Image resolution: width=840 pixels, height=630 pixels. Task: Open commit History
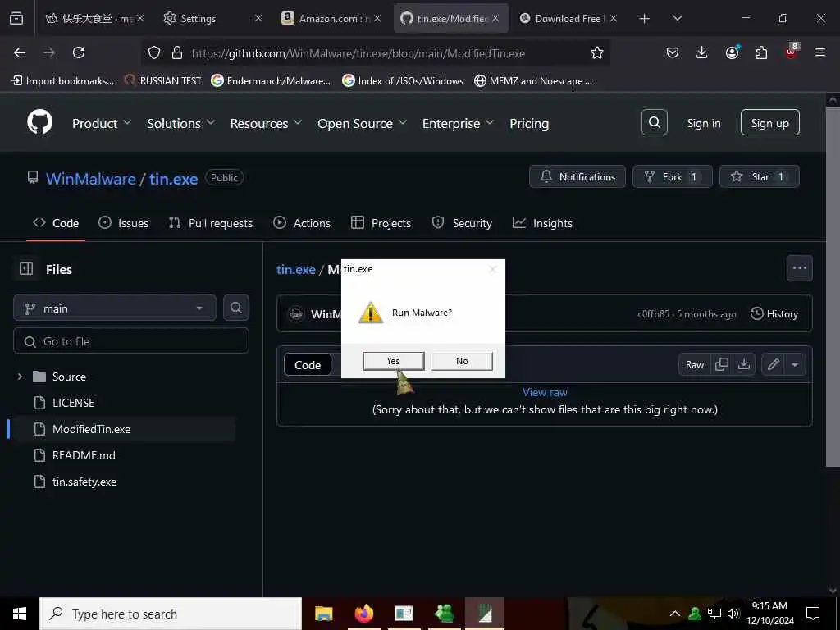(x=774, y=314)
